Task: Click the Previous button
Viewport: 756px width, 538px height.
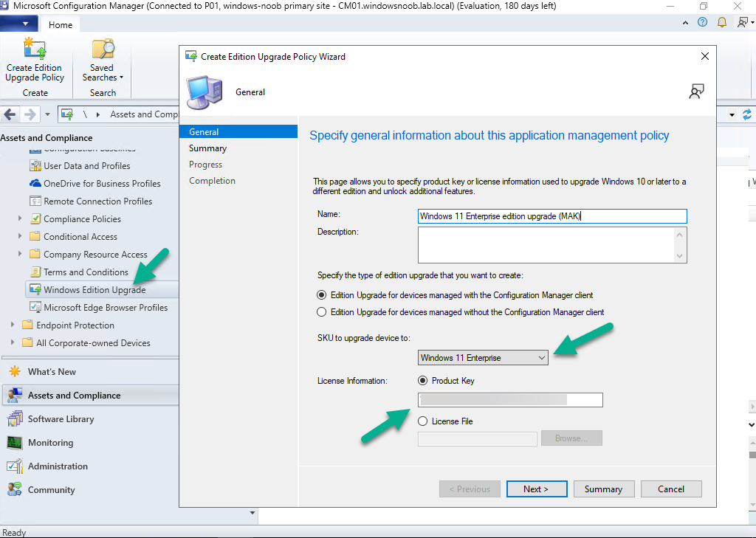Action: point(470,489)
